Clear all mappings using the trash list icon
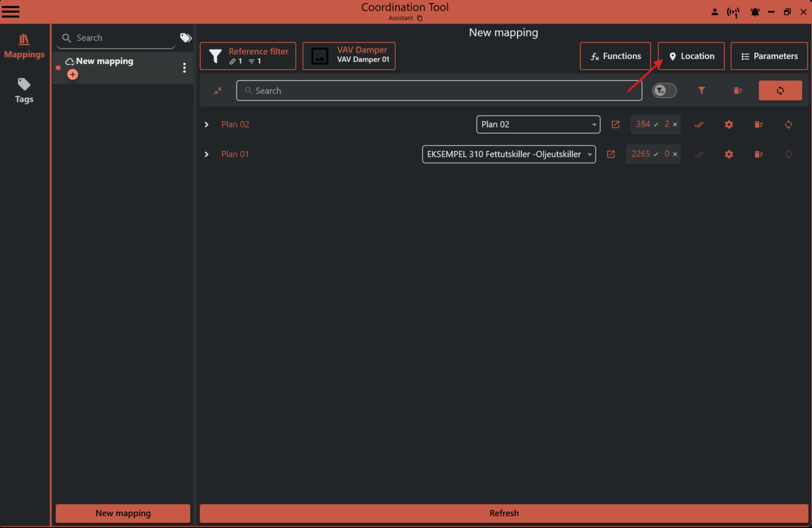Image resolution: width=812 pixels, height=528 pixels. click(x=737, y=90)
